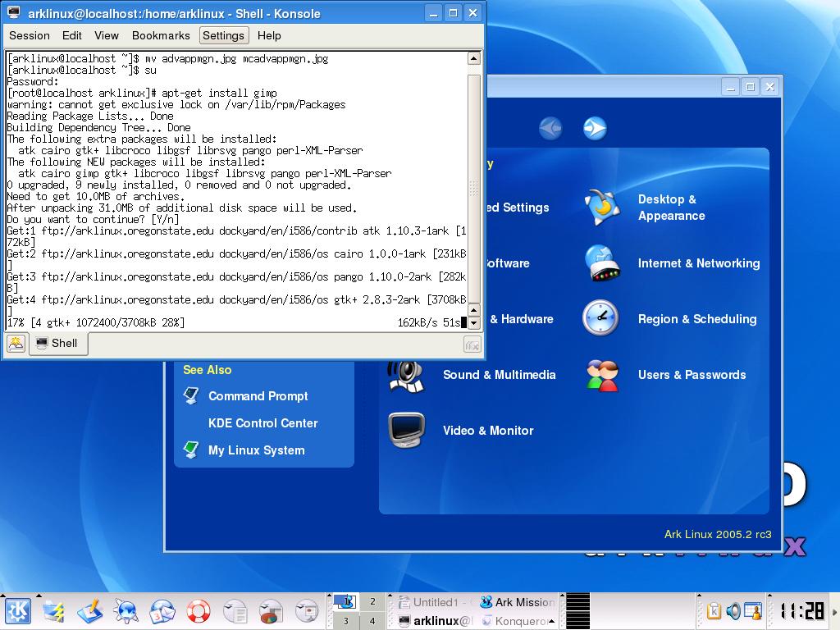Open the Users & Passwords link
This screenshot has width=840, height=630.
pos(692,374)
